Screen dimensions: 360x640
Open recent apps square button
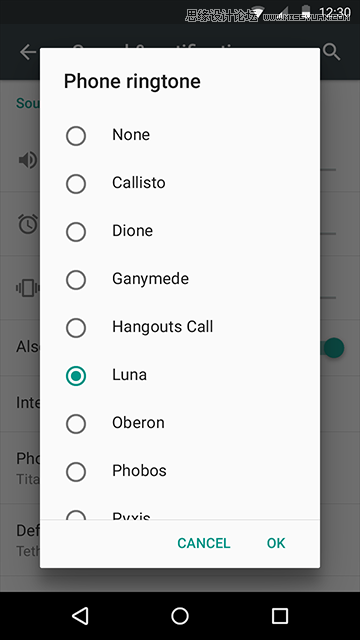(x=280, y=616)
